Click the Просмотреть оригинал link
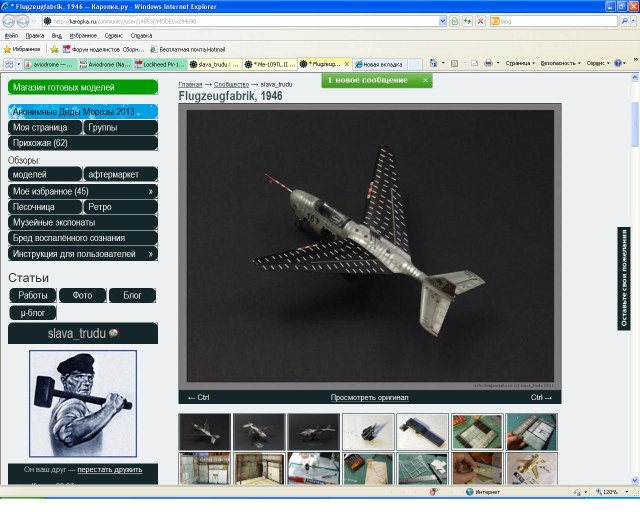The image size is (640, 512). point(369,398)
